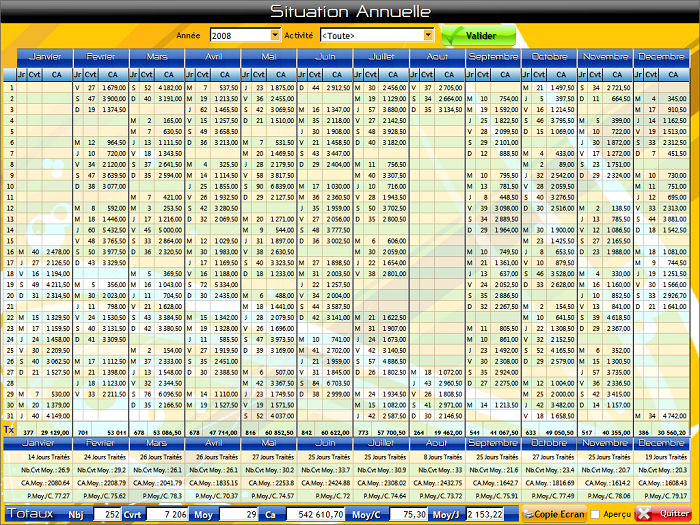Image resolution: width=700 pixels, height=525 pixels.
Task: Click the Cvrt total field showing 7 206
Action: click(166, 513)
